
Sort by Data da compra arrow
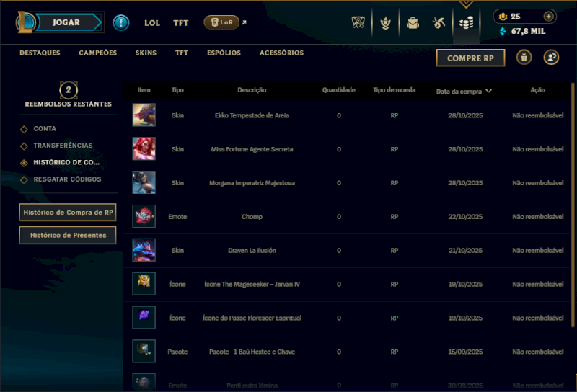coord(489,91)
